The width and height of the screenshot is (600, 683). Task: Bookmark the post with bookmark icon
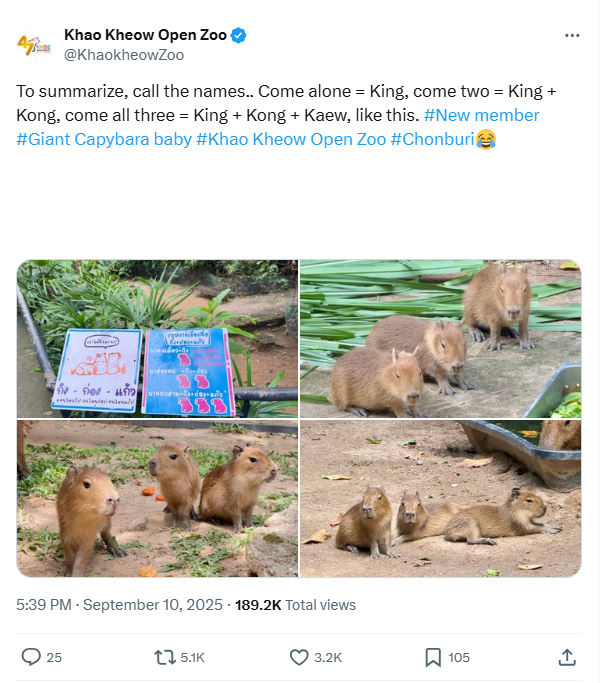click(433, 657)
